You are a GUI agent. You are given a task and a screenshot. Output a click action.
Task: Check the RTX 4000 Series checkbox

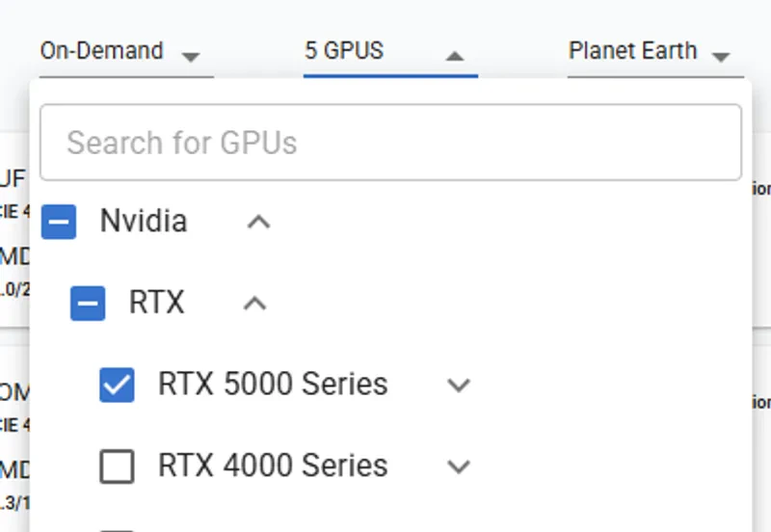pos(117,466)
